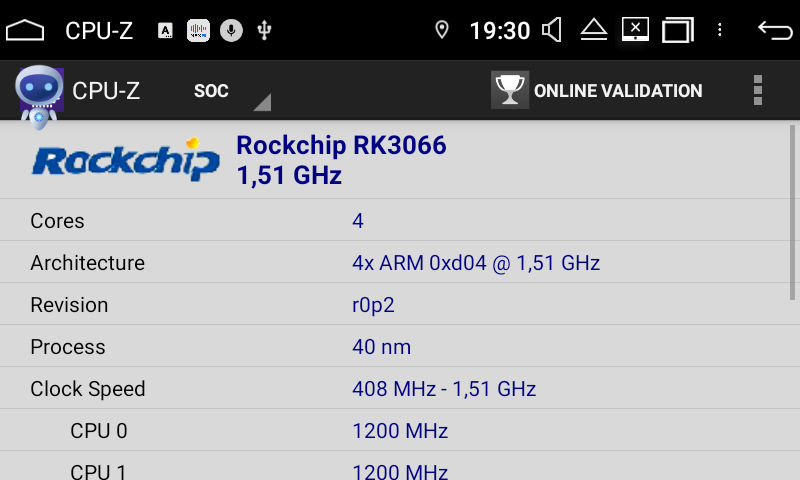
Task: Tap the trophy icon for validation
Action: (510, 90)
